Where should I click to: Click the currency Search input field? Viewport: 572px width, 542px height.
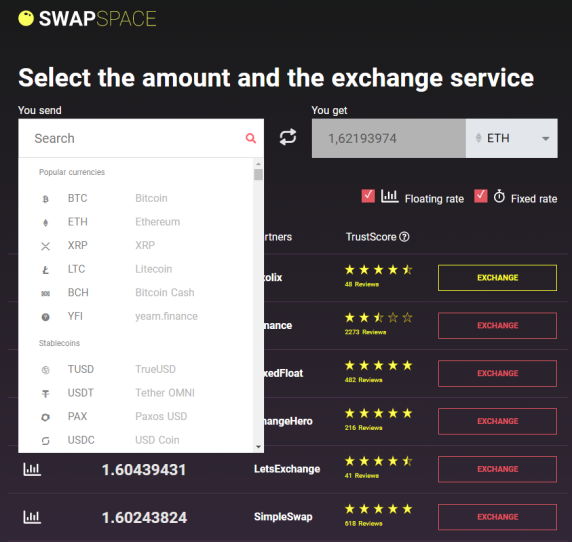click(133, 138)
